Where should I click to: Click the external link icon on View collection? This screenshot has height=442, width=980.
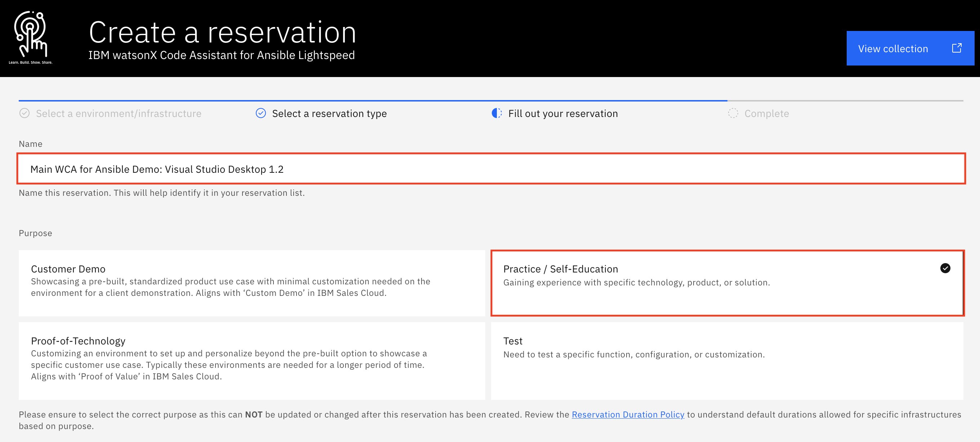click(957, 48)
